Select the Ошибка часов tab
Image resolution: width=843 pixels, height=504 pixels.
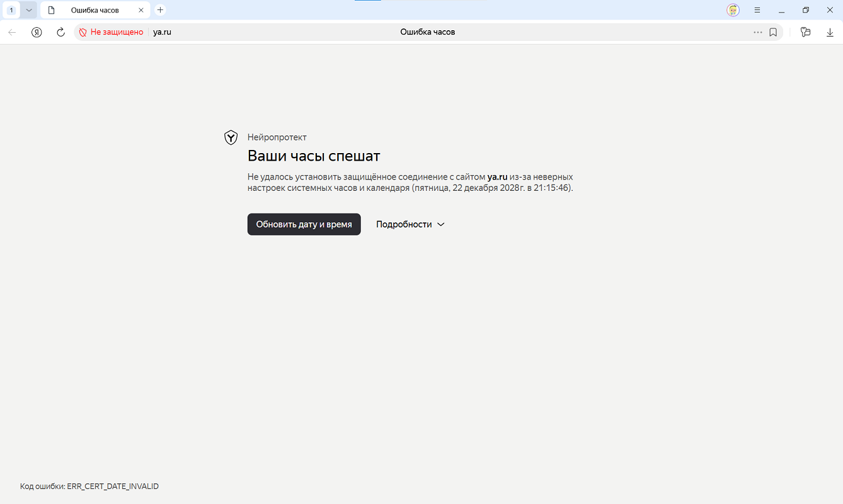tap(95, 10)
